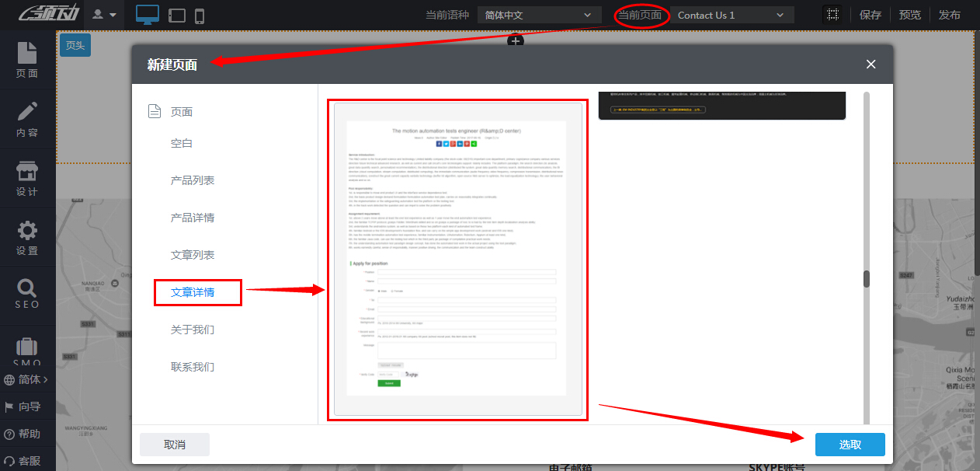
Task: Open the Contact Us 1 page dropdown
Action: [x=732, y=15]
